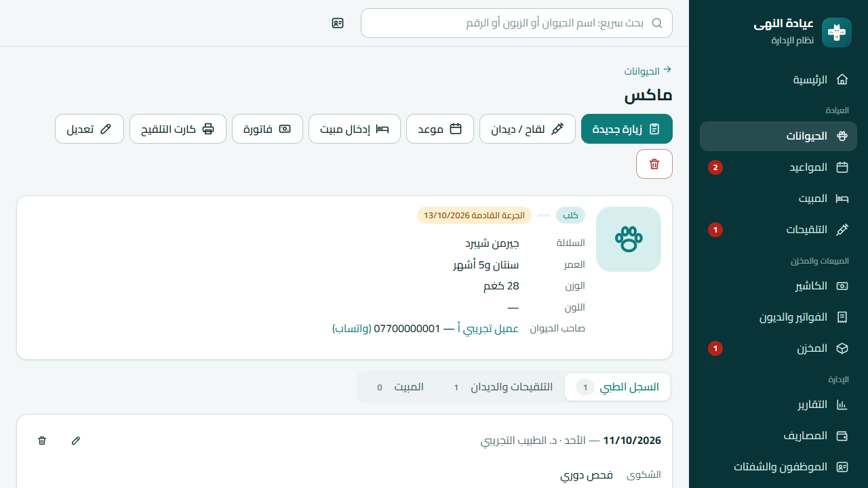Edit the 11/10/2026 visit with pencil icon

pos(76,441)
